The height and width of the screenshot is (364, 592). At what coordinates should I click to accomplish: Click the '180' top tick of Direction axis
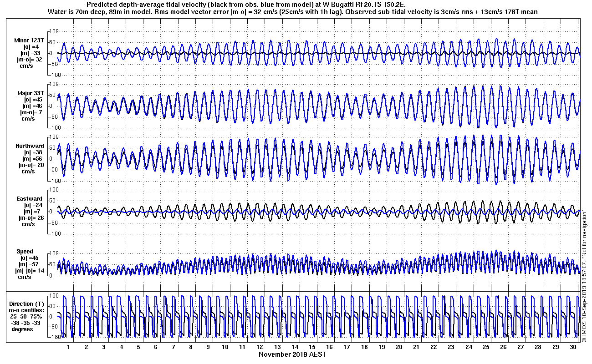coord(54,296)
